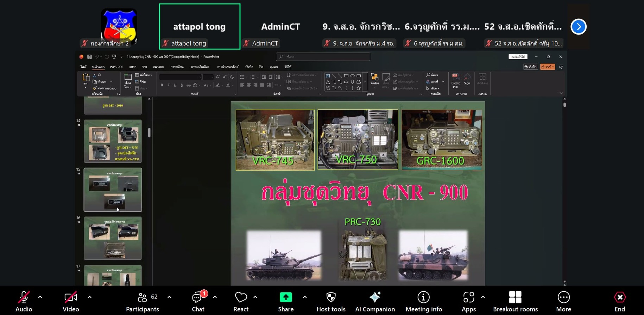Open the AI Companion panel

click(375, 301)
